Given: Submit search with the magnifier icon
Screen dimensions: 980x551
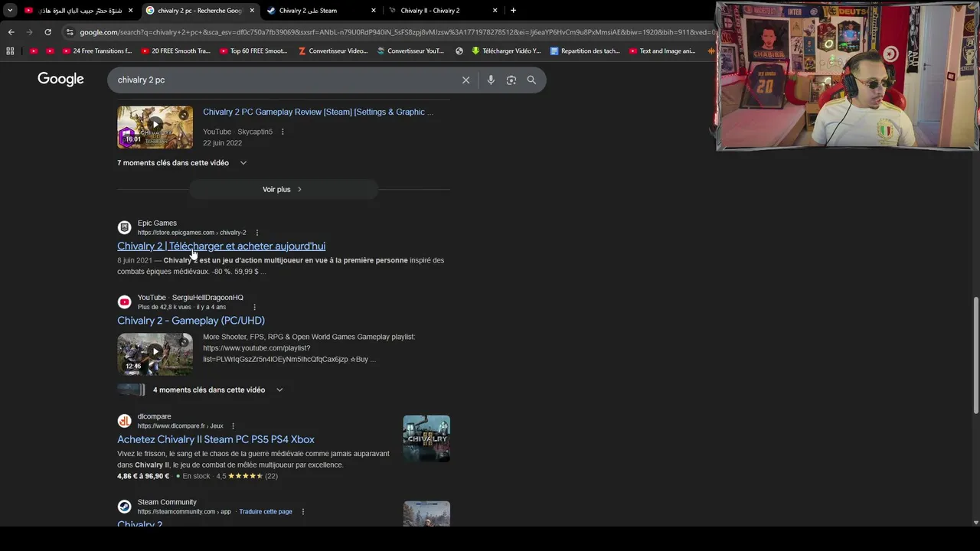Looking at the screenshot, I should 531,80.
